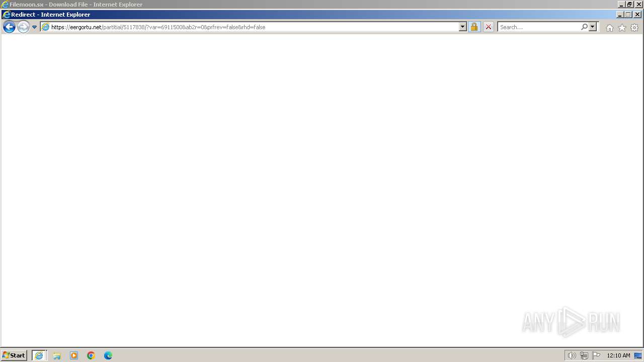The image size is (644, 362).
Task: Stop loading with the red X button
Action: tap(489, 27)
